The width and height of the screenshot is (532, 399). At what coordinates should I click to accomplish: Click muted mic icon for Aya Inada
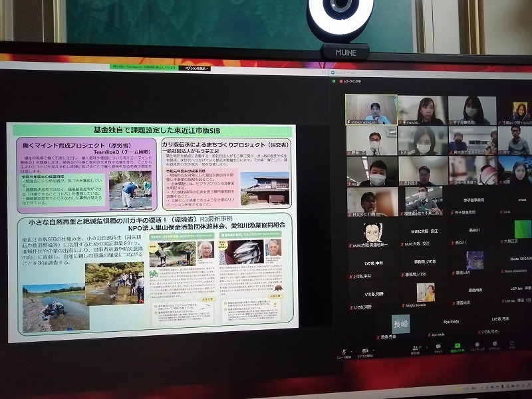428,335
